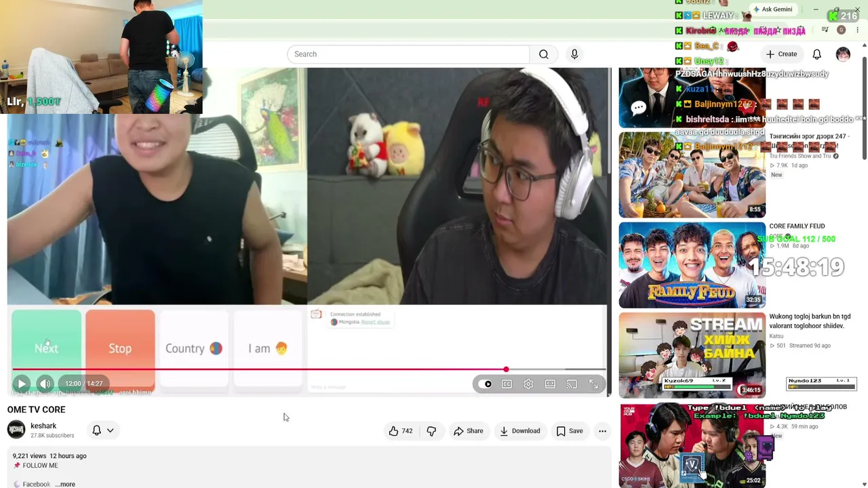Start voice search with the microphone icon
The height and width of the screenshot is (488, 868).
[x=574, y=54]
